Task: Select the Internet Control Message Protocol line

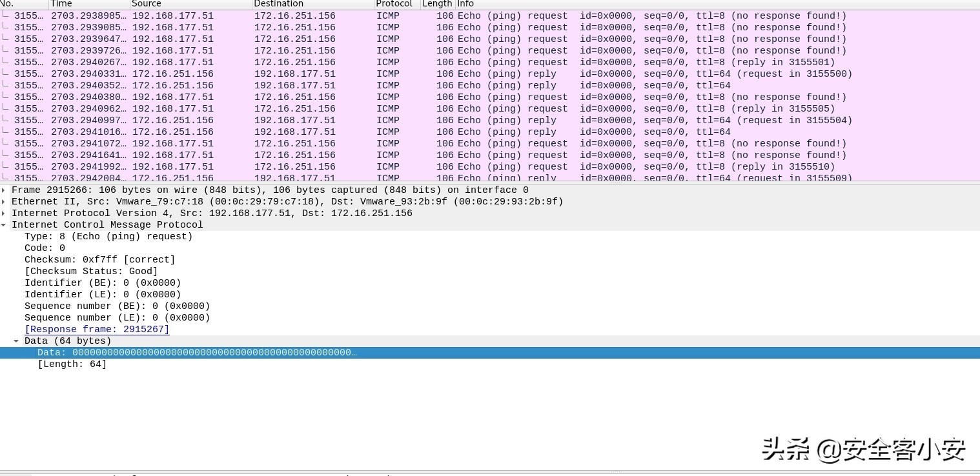Action: coord(107,225)
